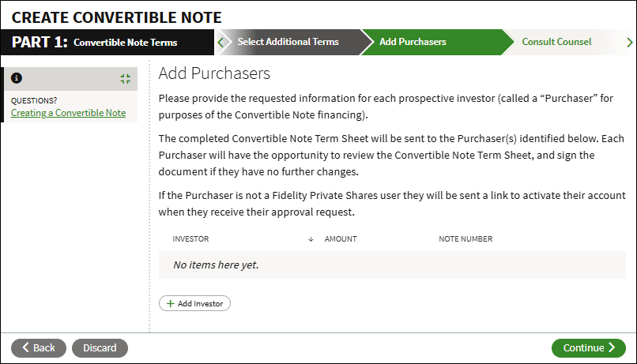Click the Add Purchasers page heading

[214, 73]
